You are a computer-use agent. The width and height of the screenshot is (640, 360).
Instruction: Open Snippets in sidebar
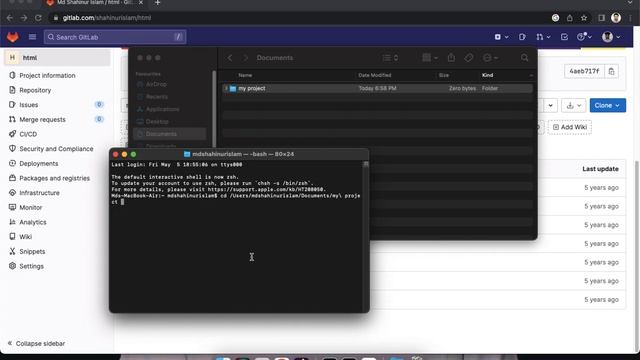pos(32,251)
